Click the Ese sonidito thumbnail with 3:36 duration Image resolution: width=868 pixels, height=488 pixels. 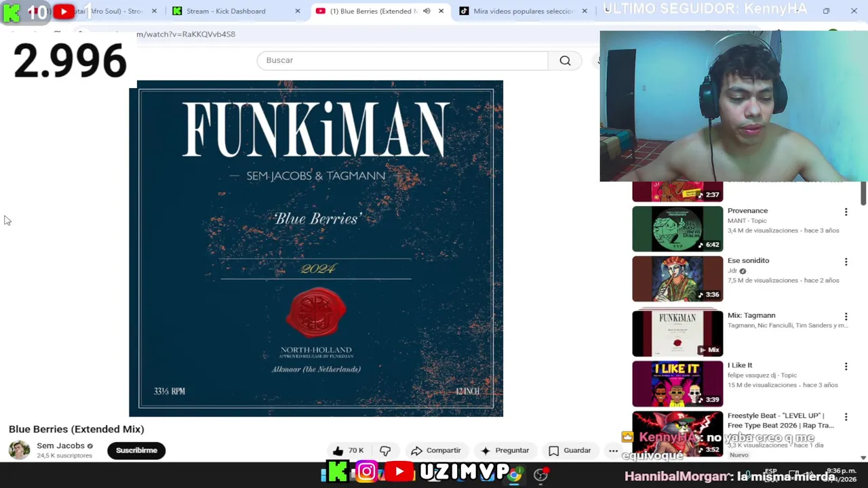(677, 279)
